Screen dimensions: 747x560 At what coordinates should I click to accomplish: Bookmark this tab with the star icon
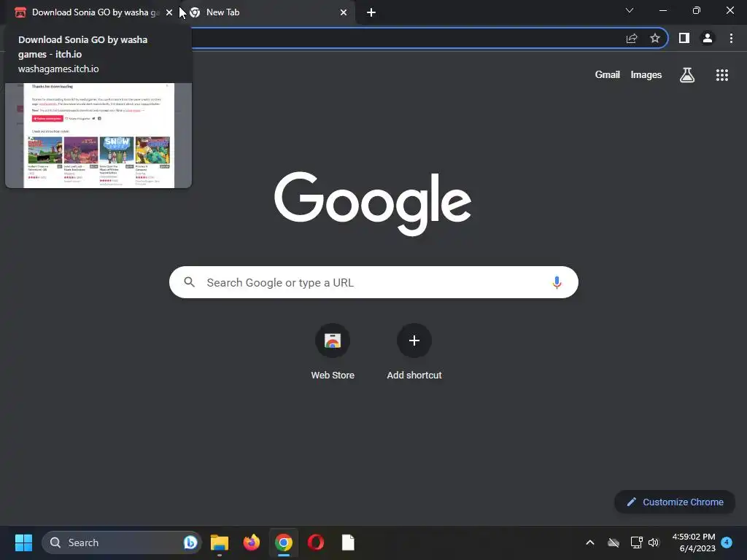655,38
